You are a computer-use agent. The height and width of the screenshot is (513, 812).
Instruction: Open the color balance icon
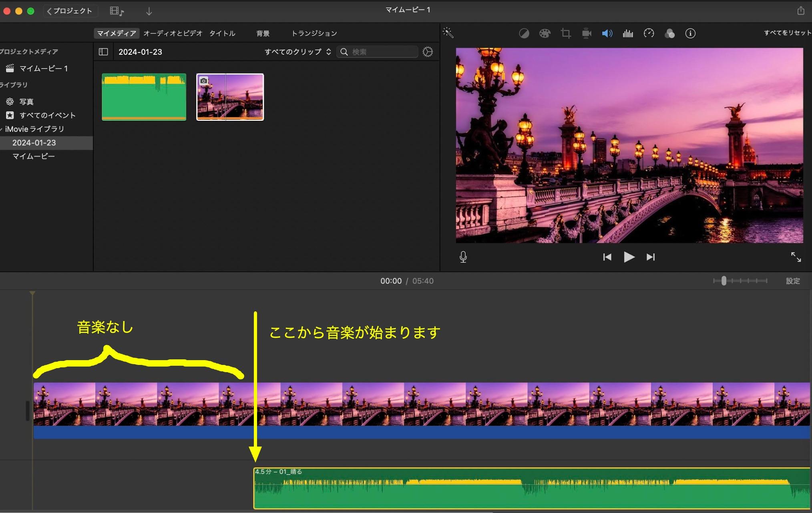tap(524, 33)
